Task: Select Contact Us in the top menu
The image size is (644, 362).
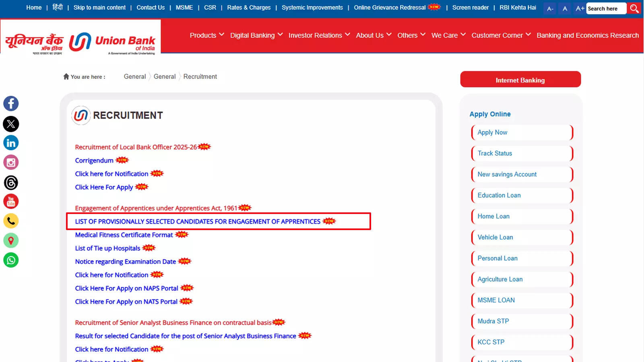Action: 151,7
